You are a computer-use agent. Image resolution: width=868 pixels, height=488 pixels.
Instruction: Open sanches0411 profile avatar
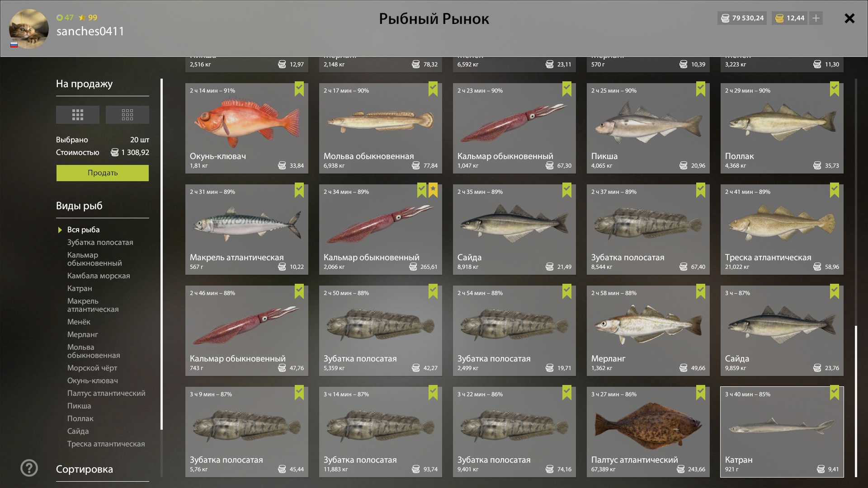(x=29, y=29)
